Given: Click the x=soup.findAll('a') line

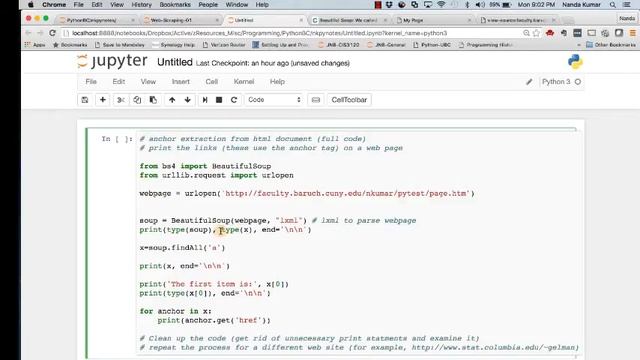Looking at the screenshot, I should tap(182, 248).
